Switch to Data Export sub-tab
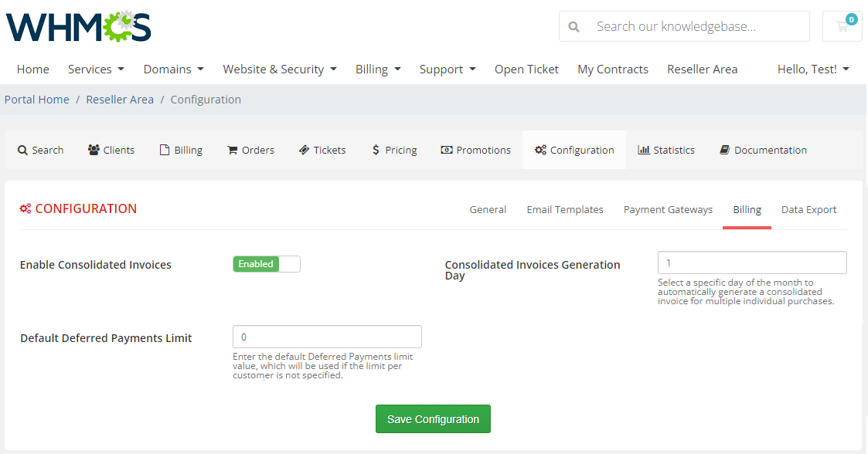This screenshot has width=868, height=454. coord(808,209)
